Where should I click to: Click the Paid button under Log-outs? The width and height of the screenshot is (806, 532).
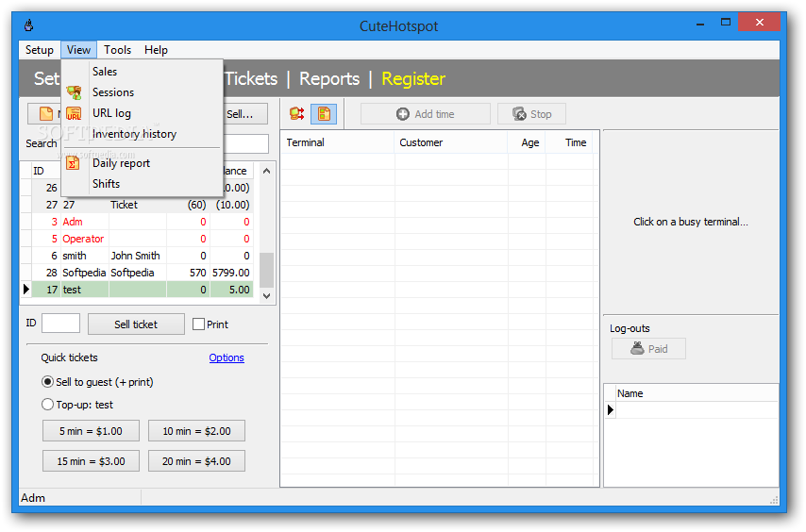click(648, 349)
